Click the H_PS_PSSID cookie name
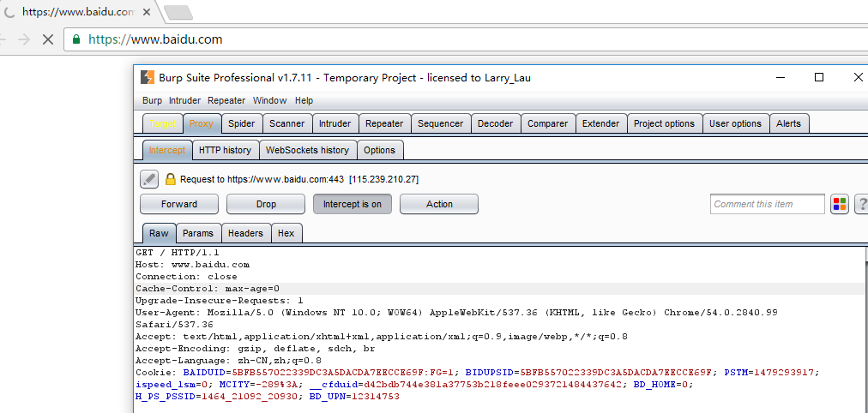Image resolution: width=868 pixels, height=413 pixels. [x=166, y=397]
